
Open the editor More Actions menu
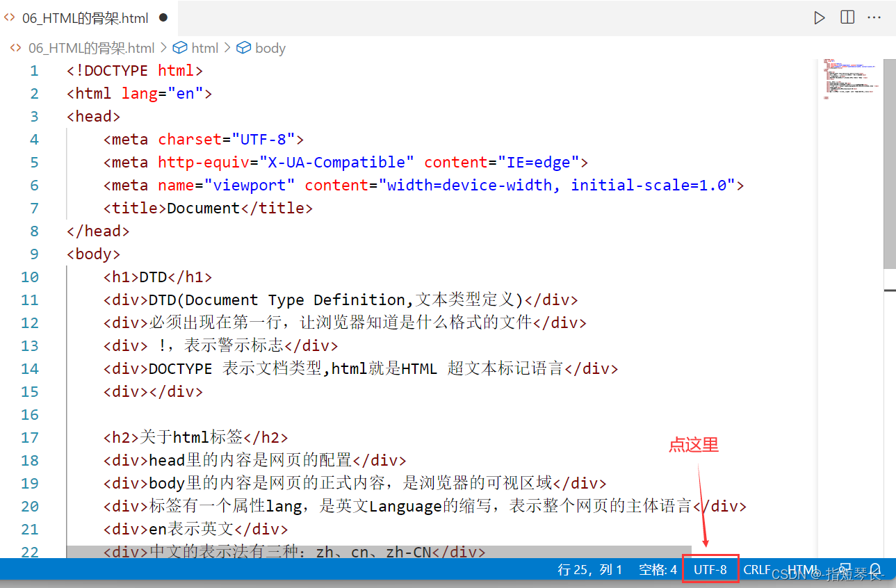pos(875,17)
